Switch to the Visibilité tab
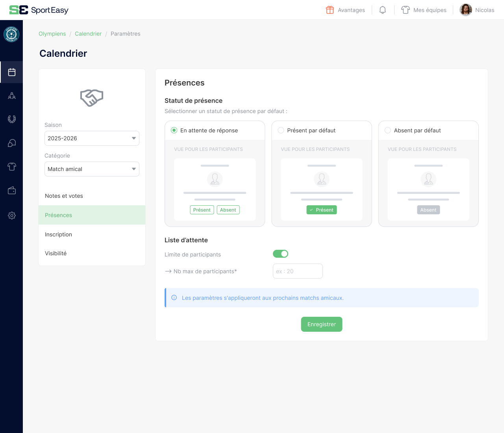Viewport: 504px width, 433px height. coord(56,253)
